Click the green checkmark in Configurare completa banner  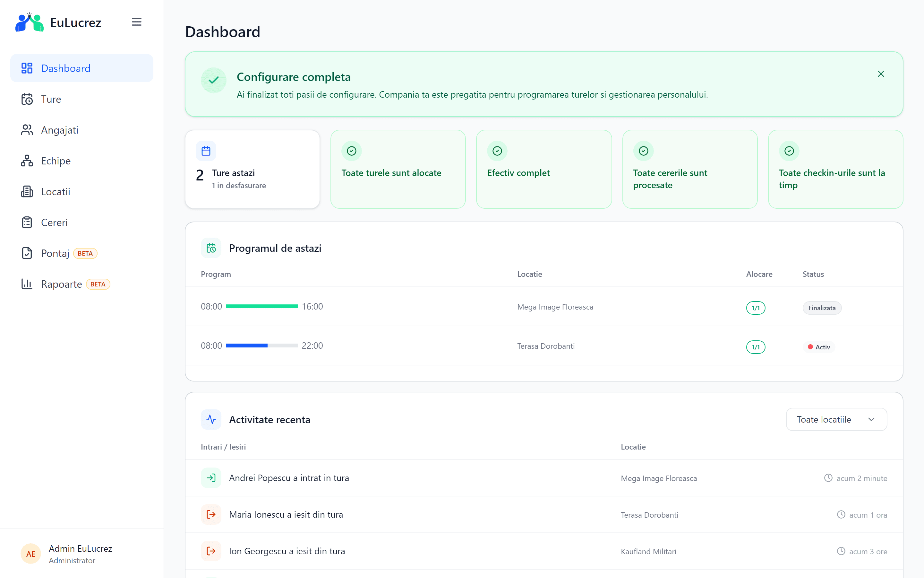tap(213, 80)
